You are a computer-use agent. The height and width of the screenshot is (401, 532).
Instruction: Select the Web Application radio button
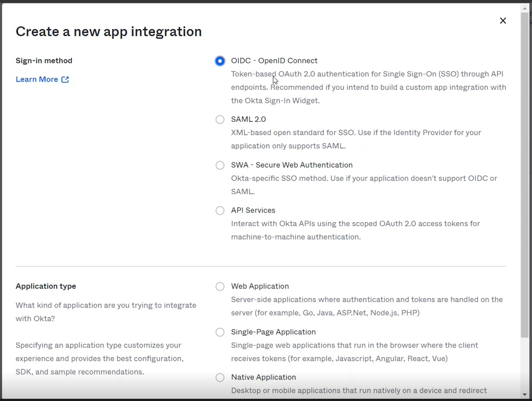pyautogui.click(x=220, y=287)
